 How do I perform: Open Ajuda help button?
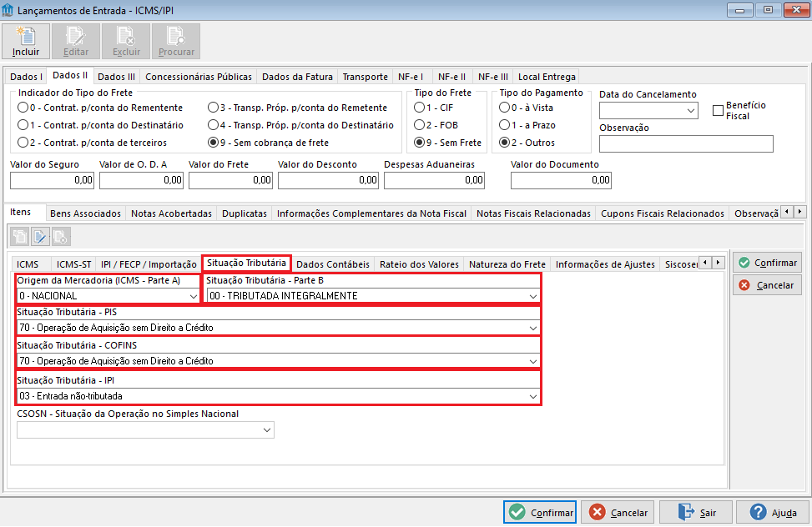[773, 513]
